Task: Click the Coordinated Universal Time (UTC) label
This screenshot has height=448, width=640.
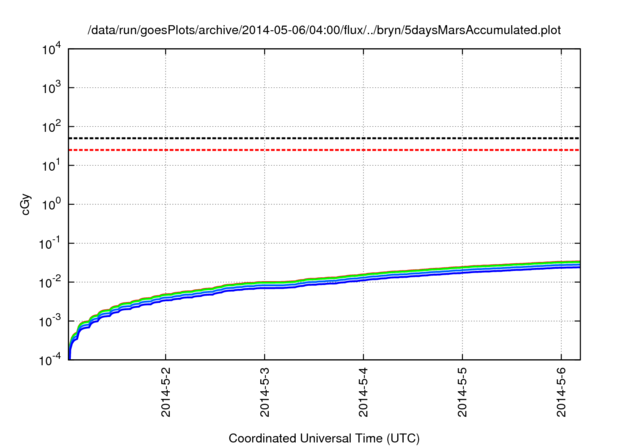Action: 324,438
